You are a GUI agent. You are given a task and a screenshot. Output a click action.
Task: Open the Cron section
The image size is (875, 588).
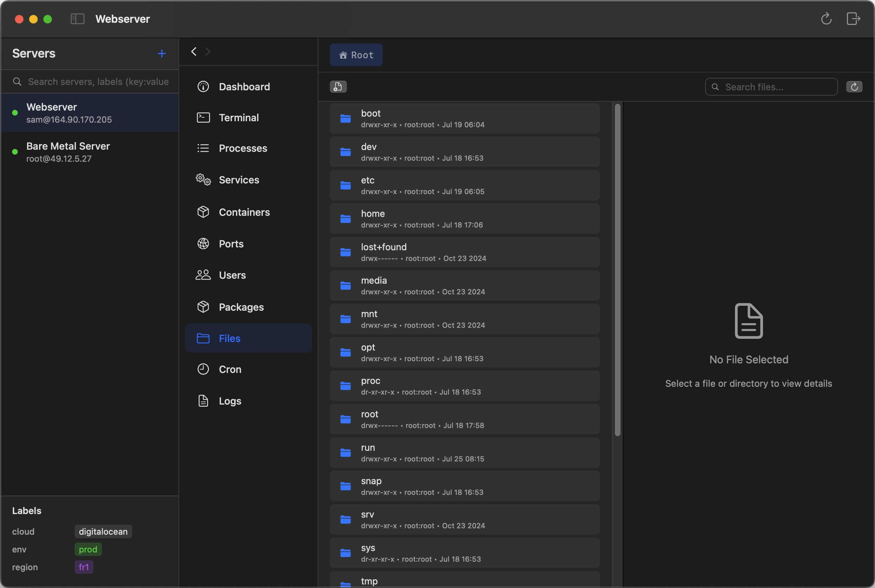point(248,369)
